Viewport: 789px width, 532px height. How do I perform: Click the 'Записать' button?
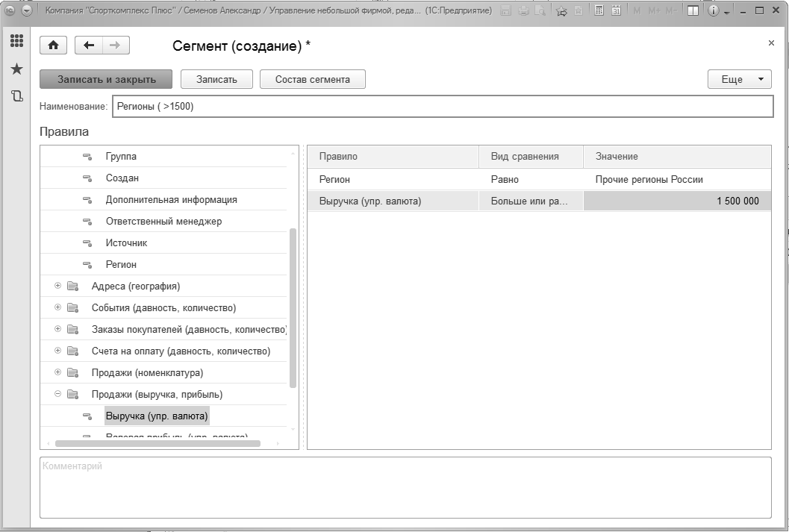coord(216,79)
